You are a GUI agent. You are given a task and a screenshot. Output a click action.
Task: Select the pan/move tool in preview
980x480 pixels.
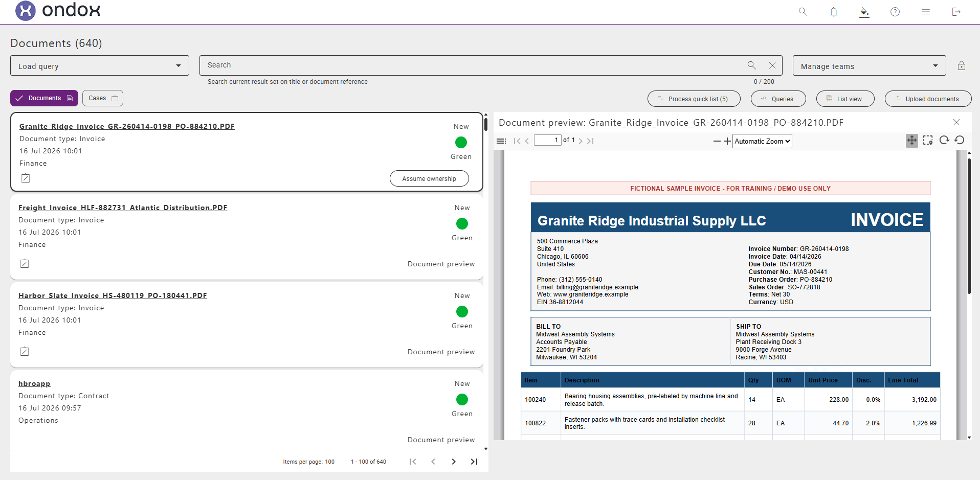coord(912,141)
